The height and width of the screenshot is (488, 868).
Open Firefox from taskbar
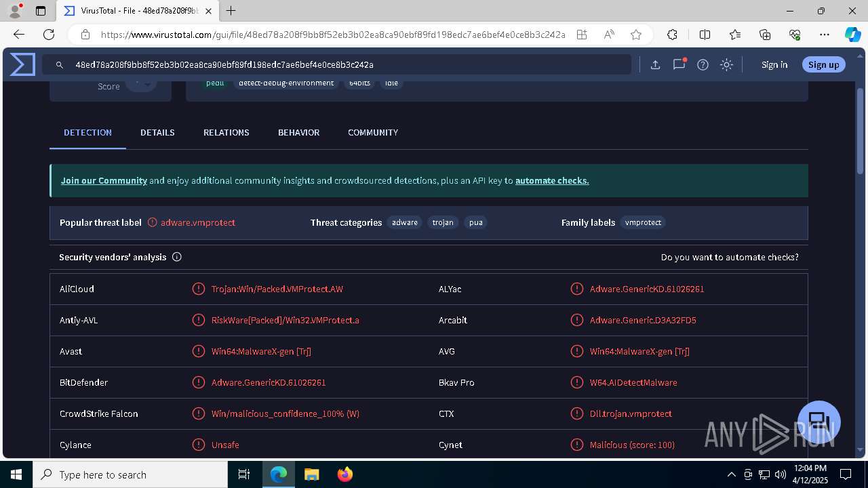pos(345,474)
